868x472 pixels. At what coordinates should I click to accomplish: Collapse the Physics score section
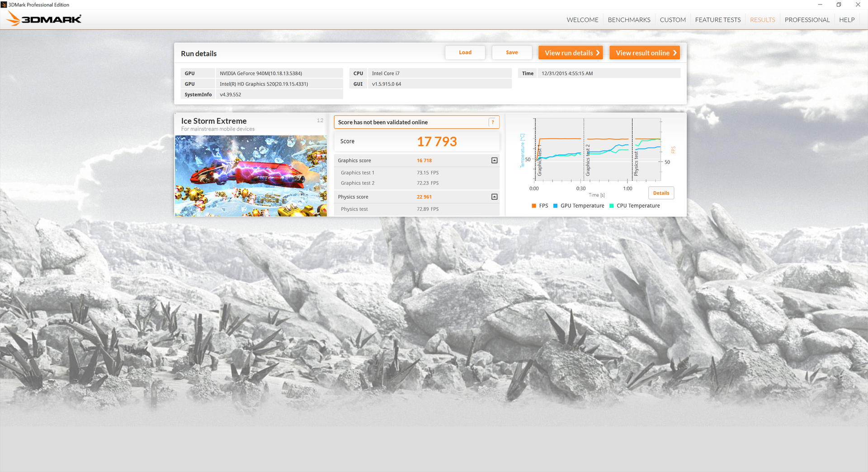click(x=494, y=197)
